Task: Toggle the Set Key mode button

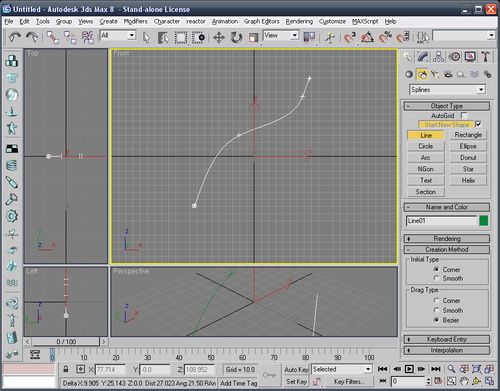Action: pyautogui.click(x=296, y=381)
